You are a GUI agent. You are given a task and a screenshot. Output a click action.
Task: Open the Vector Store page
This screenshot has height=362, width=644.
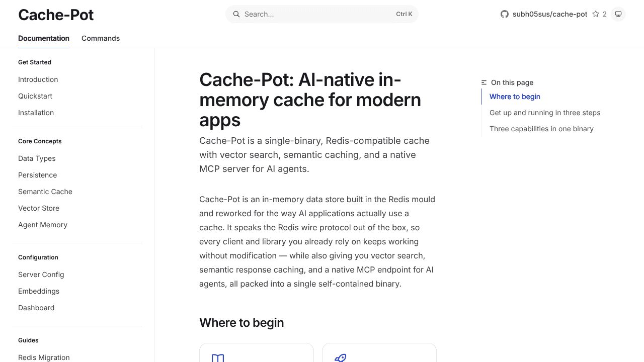click(x=39, y=208)
